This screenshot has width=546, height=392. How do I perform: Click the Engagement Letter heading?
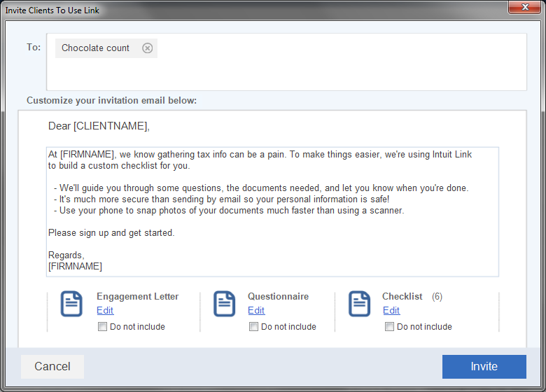[137, 296]
